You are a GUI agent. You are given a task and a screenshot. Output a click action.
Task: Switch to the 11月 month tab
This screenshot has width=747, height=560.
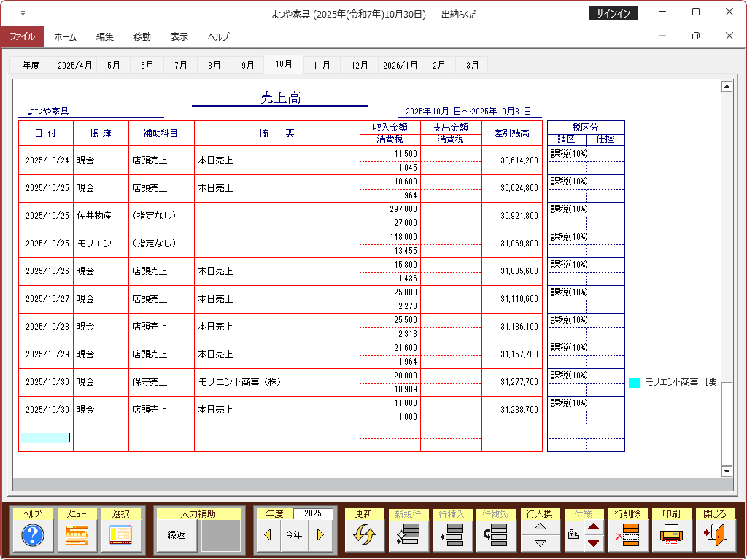[x=322, y=65]
